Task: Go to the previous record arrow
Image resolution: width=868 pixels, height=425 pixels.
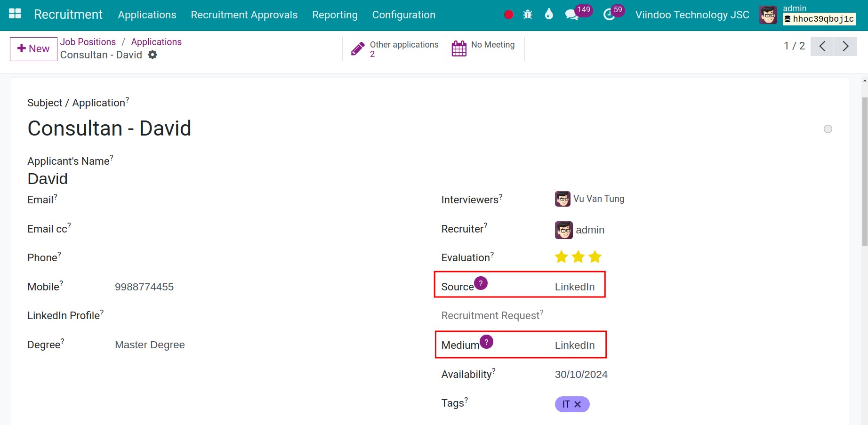Action: 822,46
